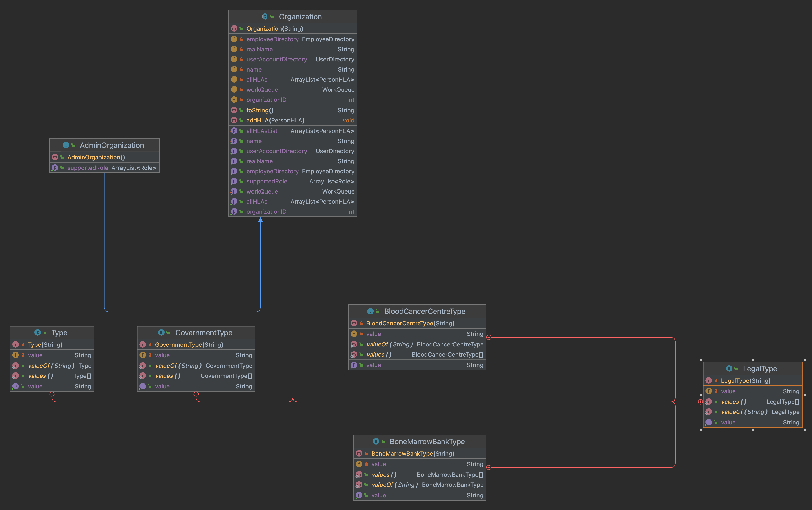
Task: Select the toString() method row in Organization
Action: coord(292,110)
